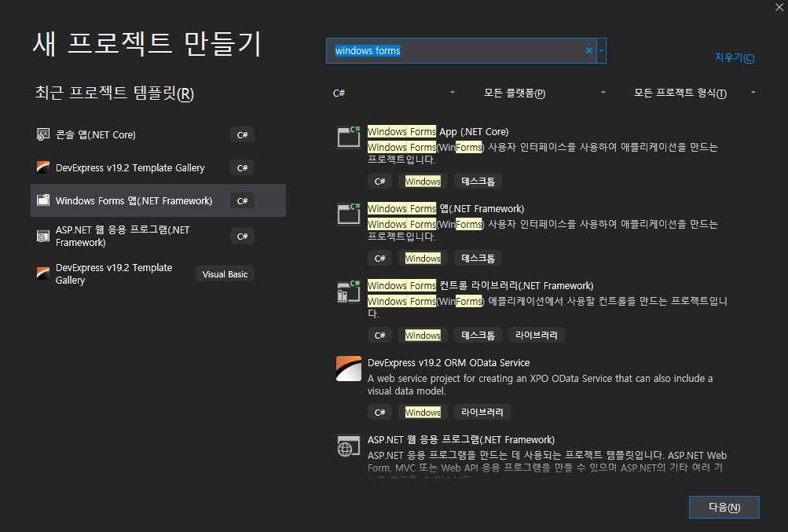Viewport: 788px width, 532px height.
Task: Click the DevExpress icon beside the Visual Basic Template Gallery
Action: coord(43,273)
